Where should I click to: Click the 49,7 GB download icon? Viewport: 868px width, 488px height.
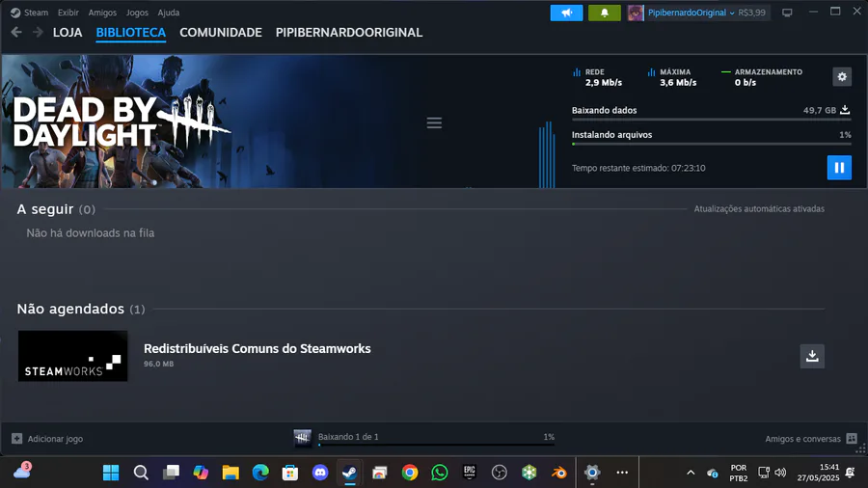[x=845, y=110]
